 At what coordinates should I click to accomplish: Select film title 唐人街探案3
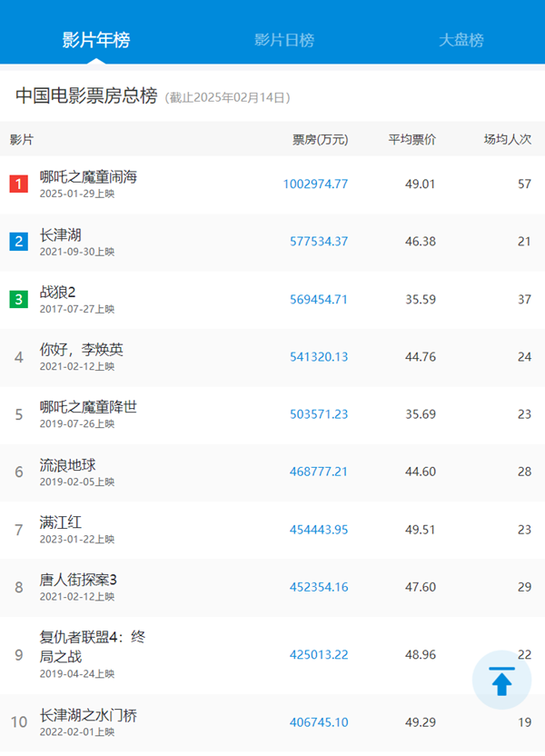pyautogui.click(x=78, y=580)
